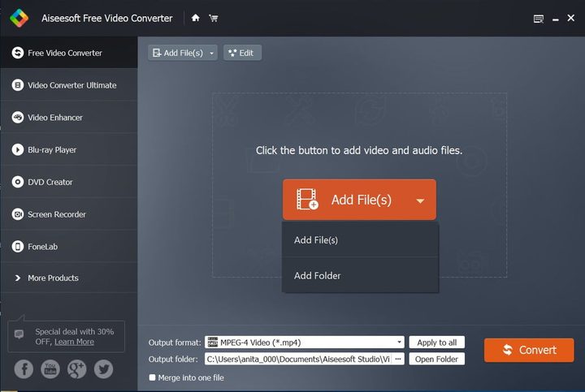This screenshot has width=585, height=392.
Task: Open Aiseesoft YouTube channel icon
Action: point(50,369)
